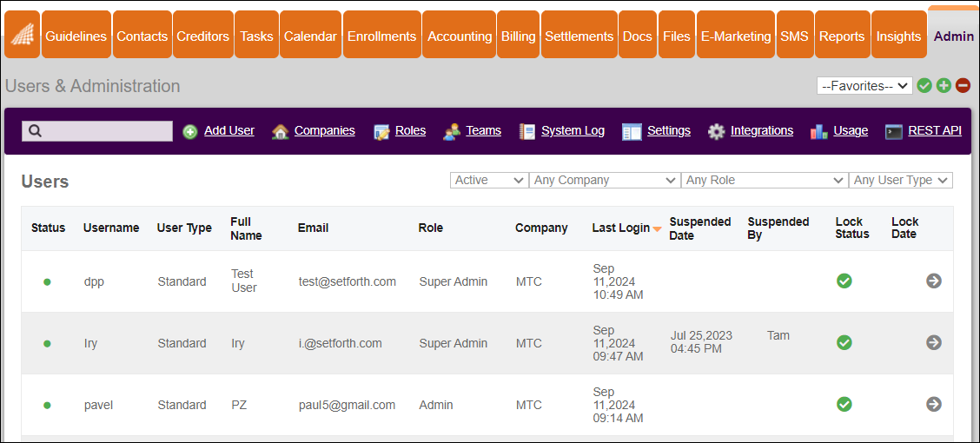Open the Files tab
This screenshot has height=443, width=980.
[x=677, y=36]
